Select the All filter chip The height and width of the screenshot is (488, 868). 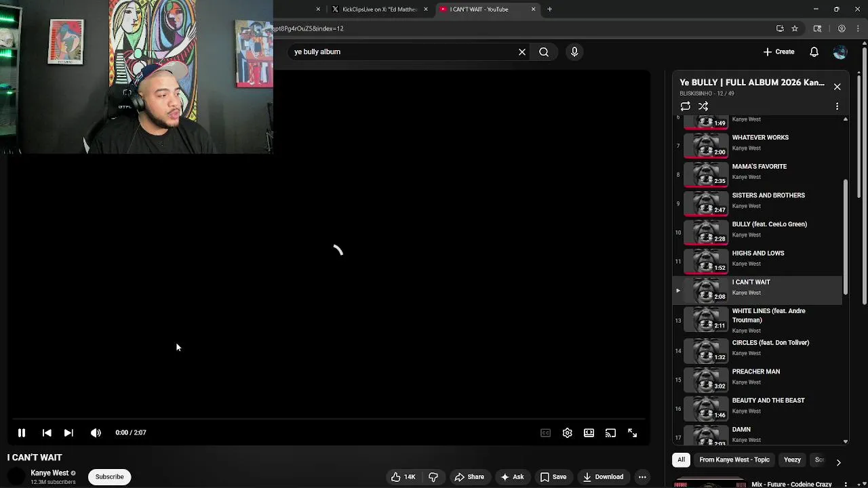point(682,460)
